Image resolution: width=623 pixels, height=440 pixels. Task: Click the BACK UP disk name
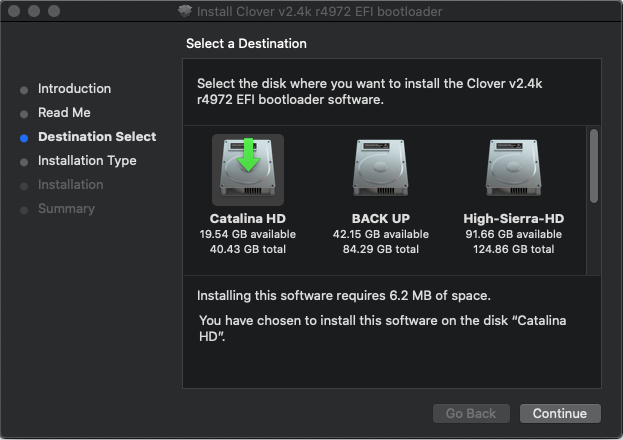click(381, 219)
